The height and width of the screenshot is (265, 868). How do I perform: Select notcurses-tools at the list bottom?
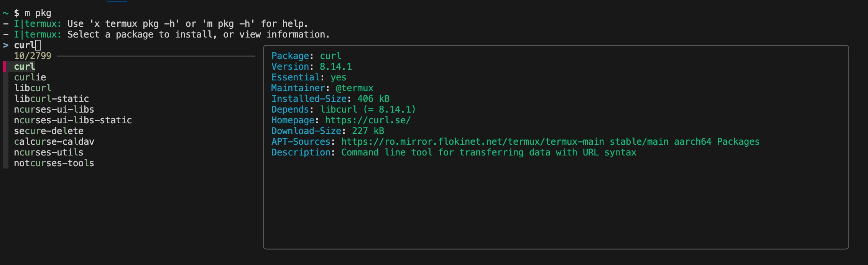click(x=54, y=163)
